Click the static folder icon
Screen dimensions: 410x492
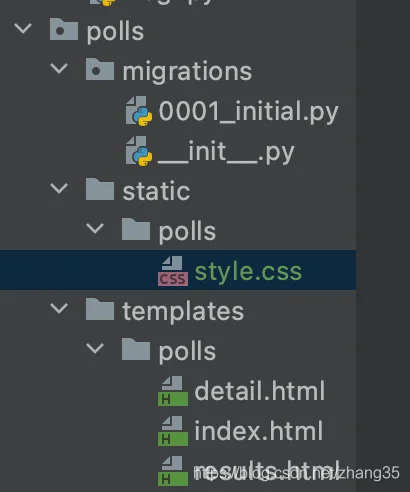[x=100, y=189]
